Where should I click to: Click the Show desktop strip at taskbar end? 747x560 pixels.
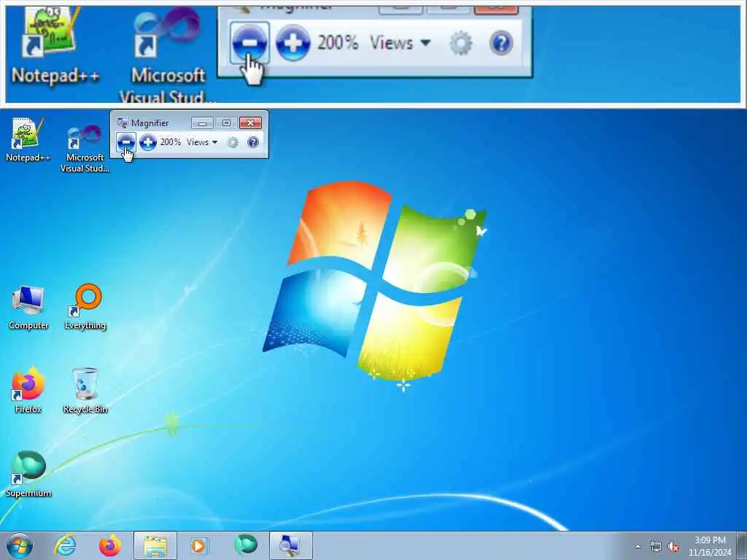(x=742, y=545)
